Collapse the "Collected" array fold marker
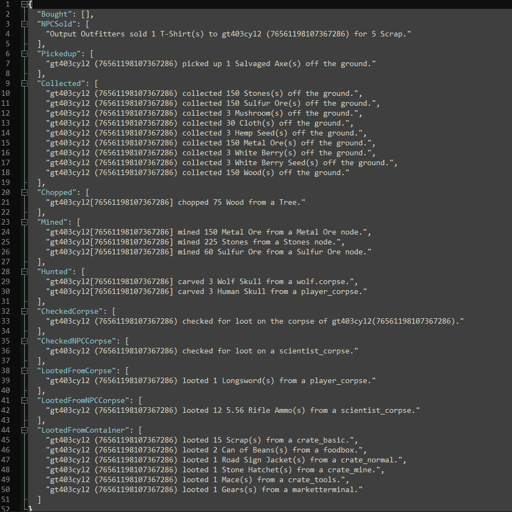 click(x=24, y=83)
